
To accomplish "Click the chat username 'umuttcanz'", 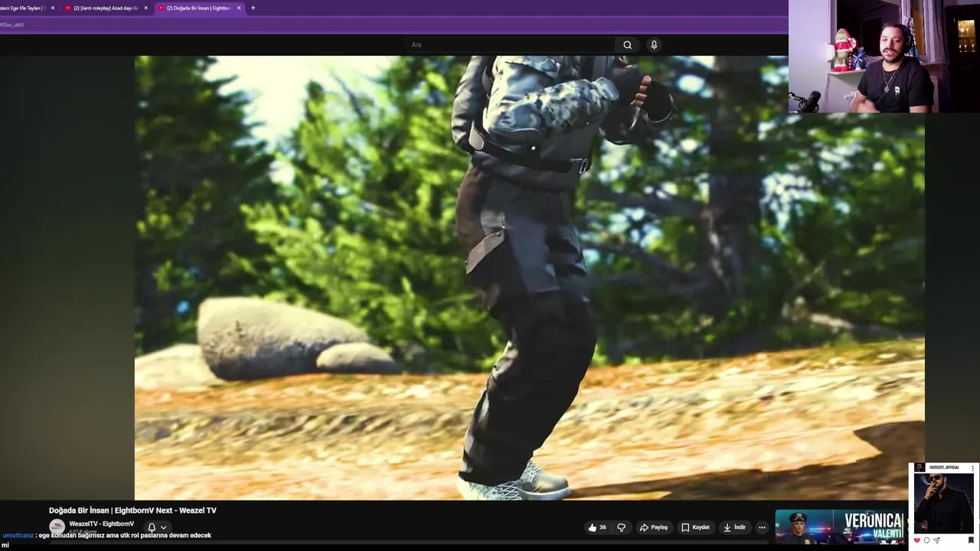I will click(x=18, y=536).
